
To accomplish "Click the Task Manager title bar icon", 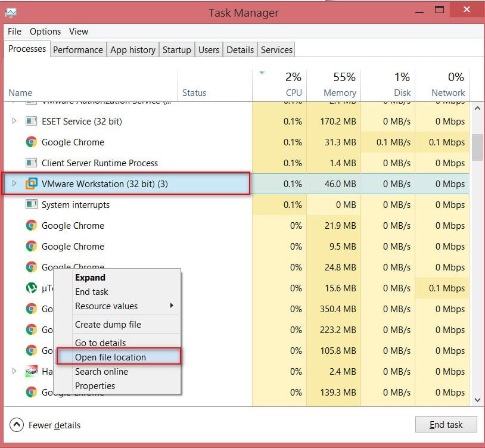I will pos(11,13).
